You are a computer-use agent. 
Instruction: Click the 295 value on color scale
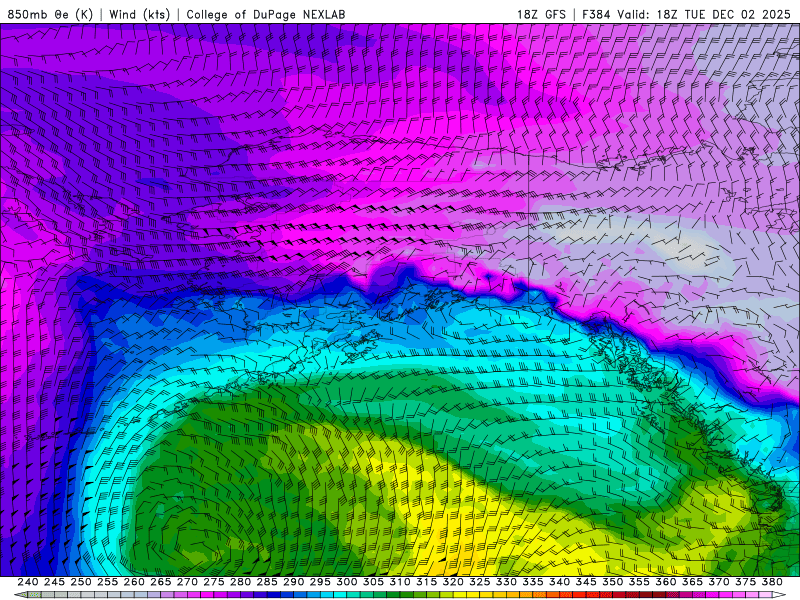coord(320,582)
